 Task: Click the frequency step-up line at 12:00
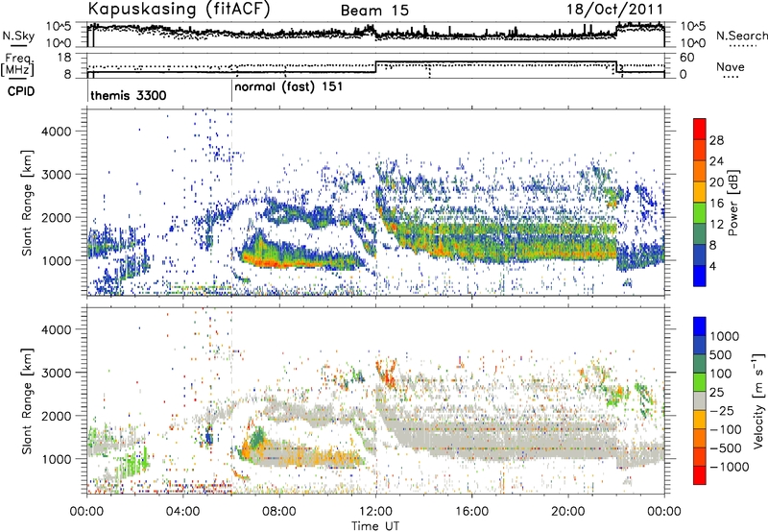click(x=375, y=67)
